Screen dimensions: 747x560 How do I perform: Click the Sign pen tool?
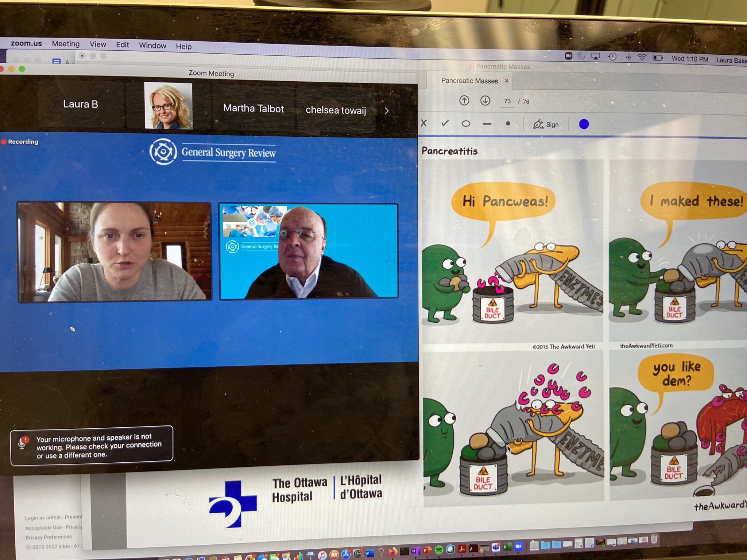pos(546,125)
